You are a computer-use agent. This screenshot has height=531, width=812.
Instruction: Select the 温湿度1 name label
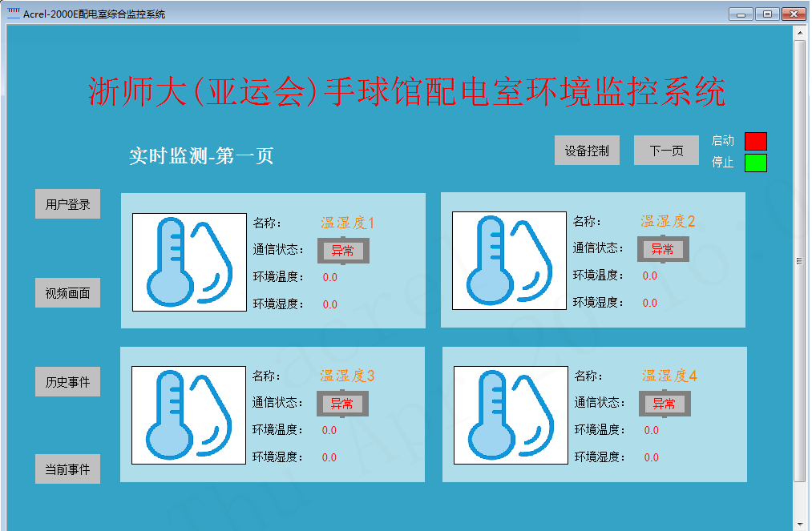pos(347,223)
